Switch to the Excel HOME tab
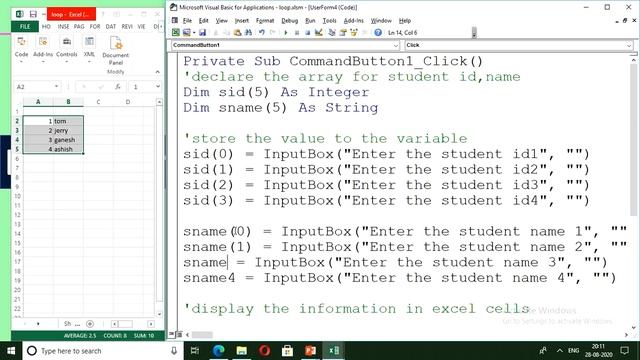Image resolution: width=640 pixels, height=360 pixels. tap(46, 27)
